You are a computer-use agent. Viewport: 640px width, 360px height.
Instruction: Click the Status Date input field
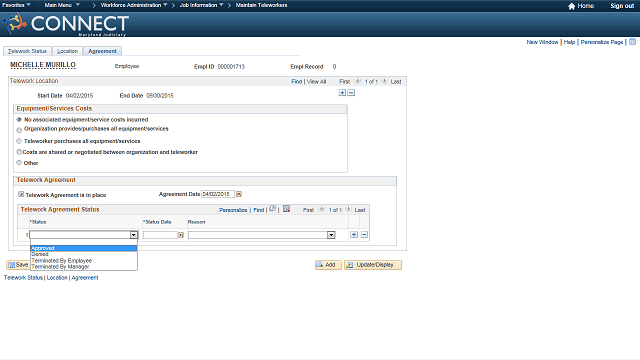pos(160,235)
